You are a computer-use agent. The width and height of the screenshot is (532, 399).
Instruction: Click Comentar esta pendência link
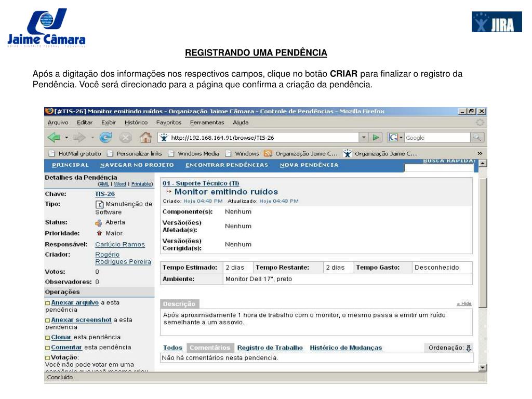point(66,348)
